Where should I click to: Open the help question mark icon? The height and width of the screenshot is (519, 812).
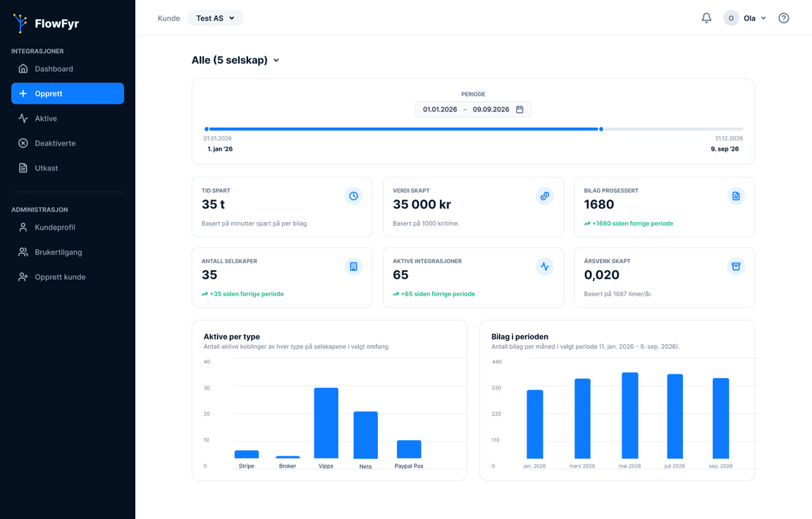pyautogui.click(x=784, y=18)
